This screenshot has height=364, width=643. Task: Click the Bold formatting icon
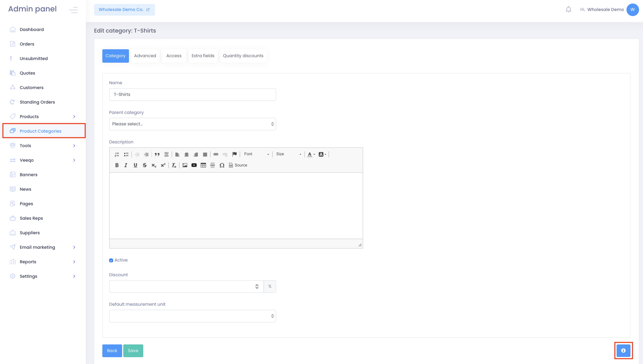tap(117, 165)
